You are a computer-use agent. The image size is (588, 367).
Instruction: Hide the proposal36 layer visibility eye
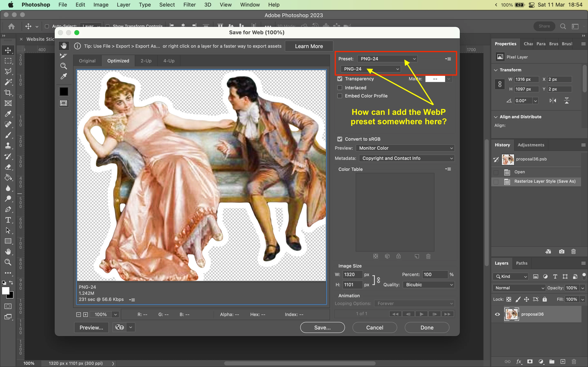(x=497, y=314)
